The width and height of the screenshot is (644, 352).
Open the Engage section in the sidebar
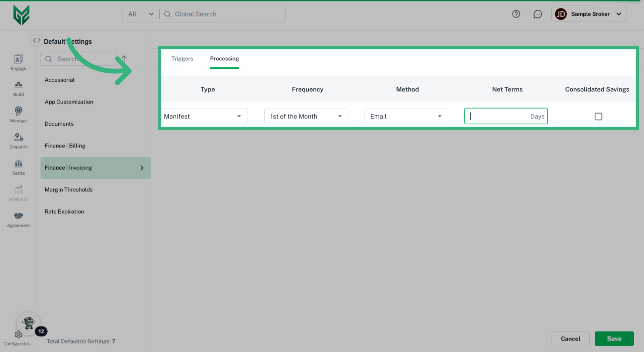[18, 62]
